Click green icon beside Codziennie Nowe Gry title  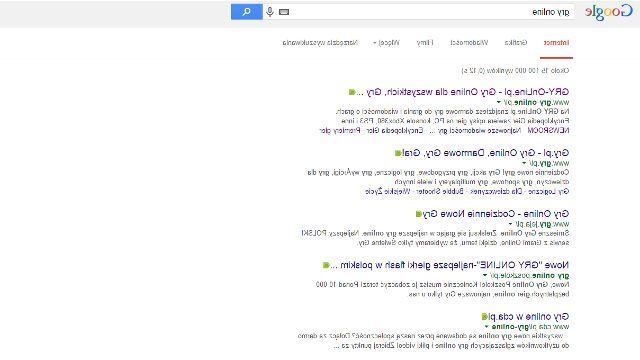418,214
